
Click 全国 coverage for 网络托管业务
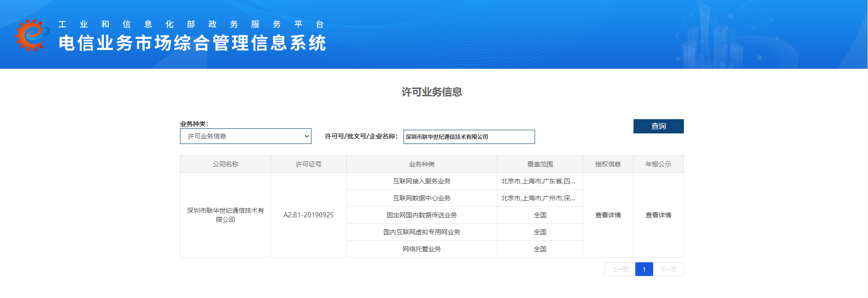tap(540, 249)
